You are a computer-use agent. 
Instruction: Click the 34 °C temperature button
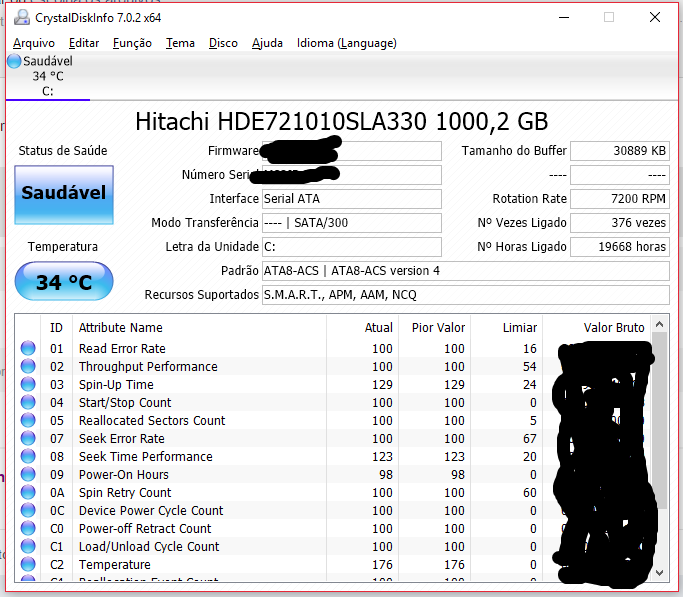pyautogui.click(x=64, y=281)
